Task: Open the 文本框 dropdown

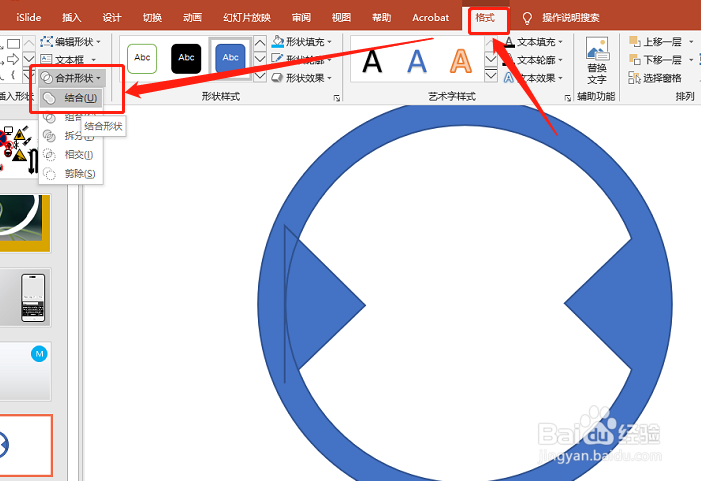Action: [68, 59]
